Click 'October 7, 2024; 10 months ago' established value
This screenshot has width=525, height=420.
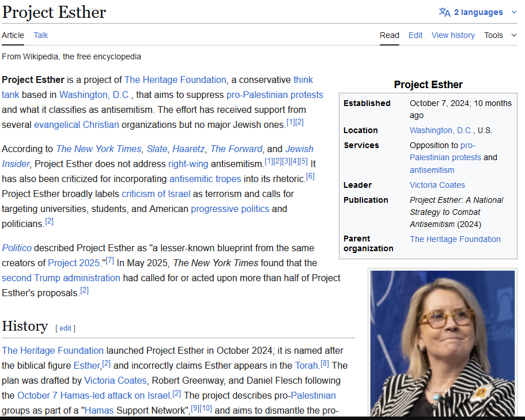(x=460, y=109)
